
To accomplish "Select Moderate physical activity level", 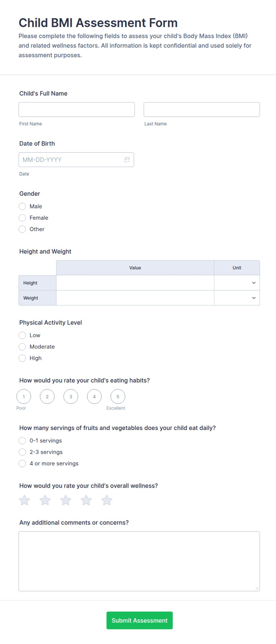I will click(22, 347).
